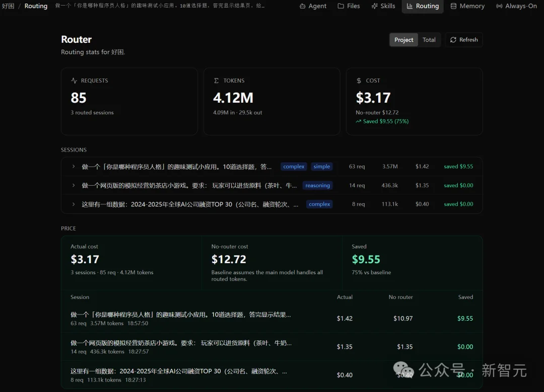Click the Tokens sigma icon
Viewport: 544px width, 392px height.
coord(216,81)
